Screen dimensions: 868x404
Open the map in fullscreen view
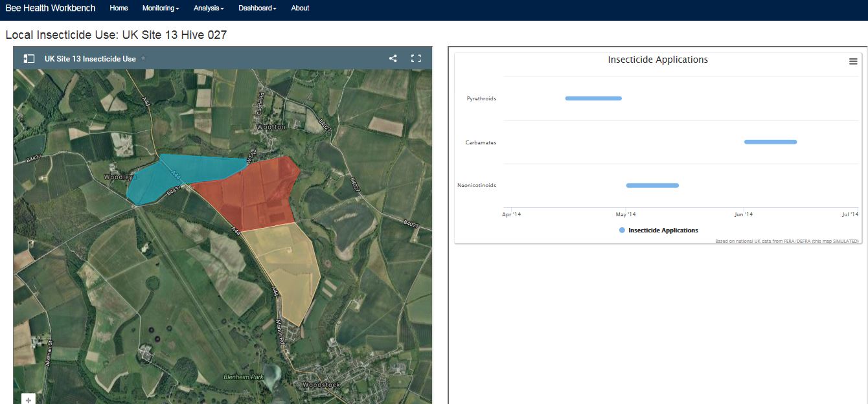[x=417, y=58]
